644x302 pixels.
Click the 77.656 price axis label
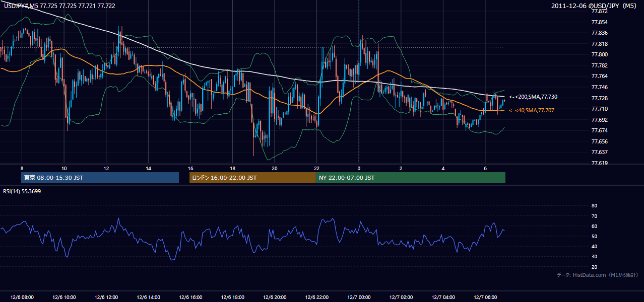pyautogui.click(x=601, y=141)
